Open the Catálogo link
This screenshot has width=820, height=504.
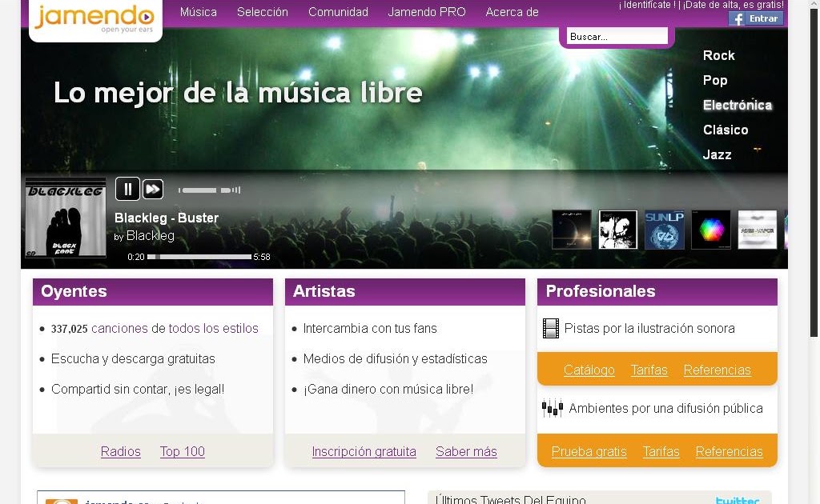tap(589, 370)
